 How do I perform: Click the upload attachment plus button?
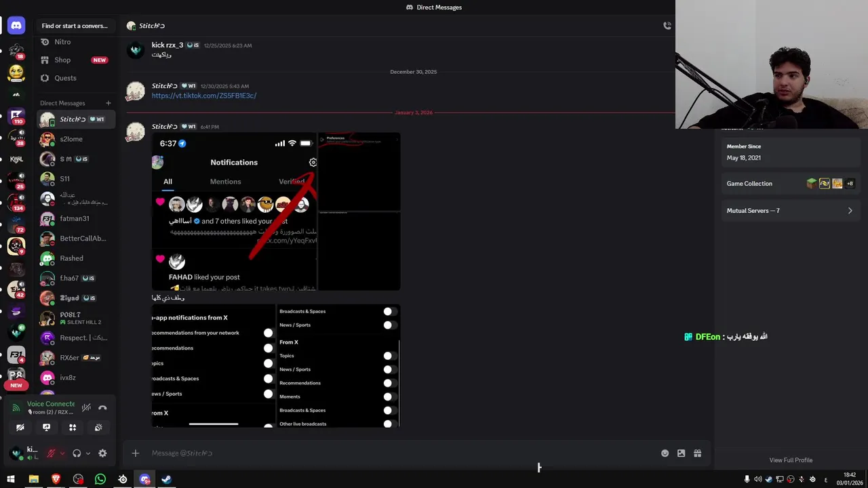(136, 453)
